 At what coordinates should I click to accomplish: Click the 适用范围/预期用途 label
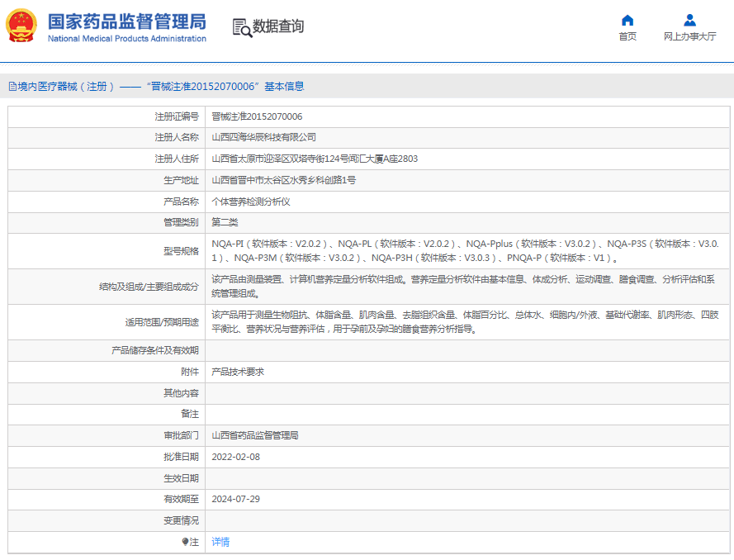pyautogui.click(x=162, y=323)
